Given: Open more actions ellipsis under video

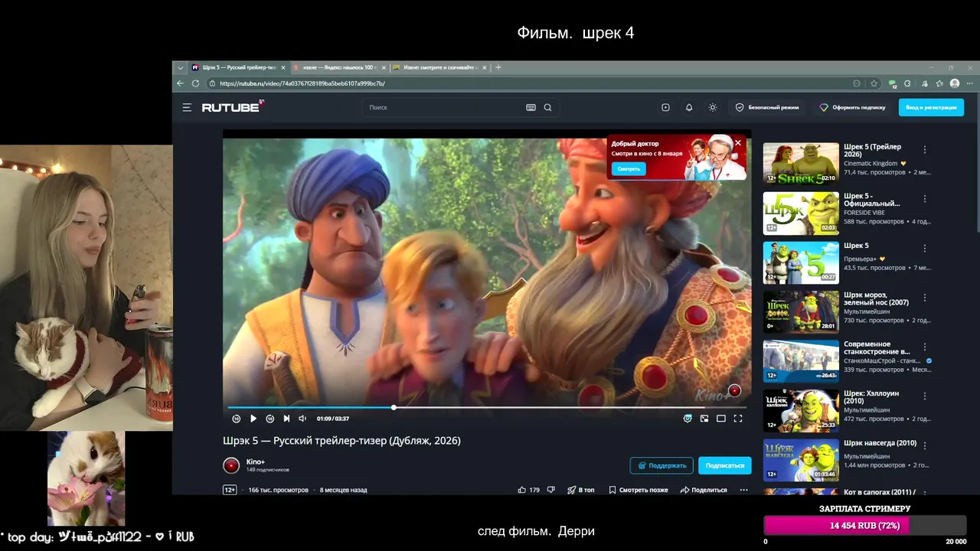Looking at the screenshot, I should coord(743,490).
